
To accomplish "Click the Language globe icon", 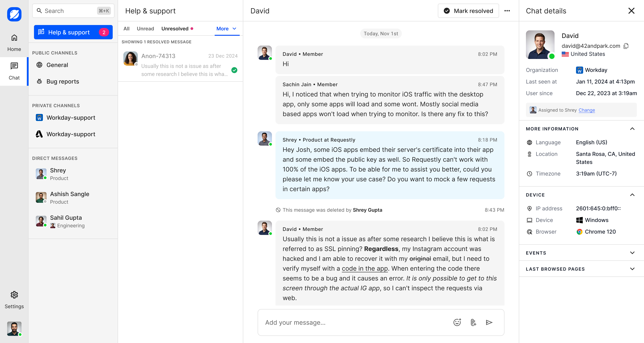I will [x=529, y=142].
